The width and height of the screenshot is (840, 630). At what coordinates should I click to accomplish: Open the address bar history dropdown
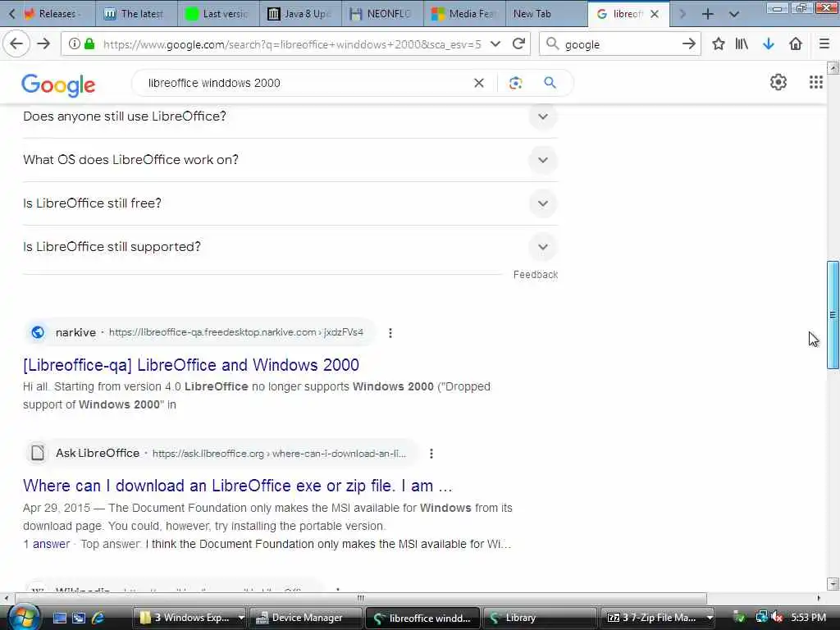(x=495, y=44)
